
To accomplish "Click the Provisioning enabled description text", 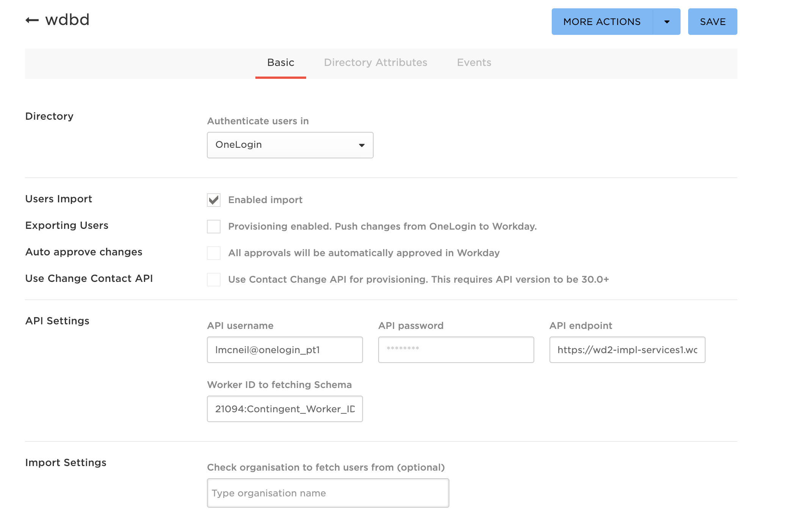I will point(382,226).
